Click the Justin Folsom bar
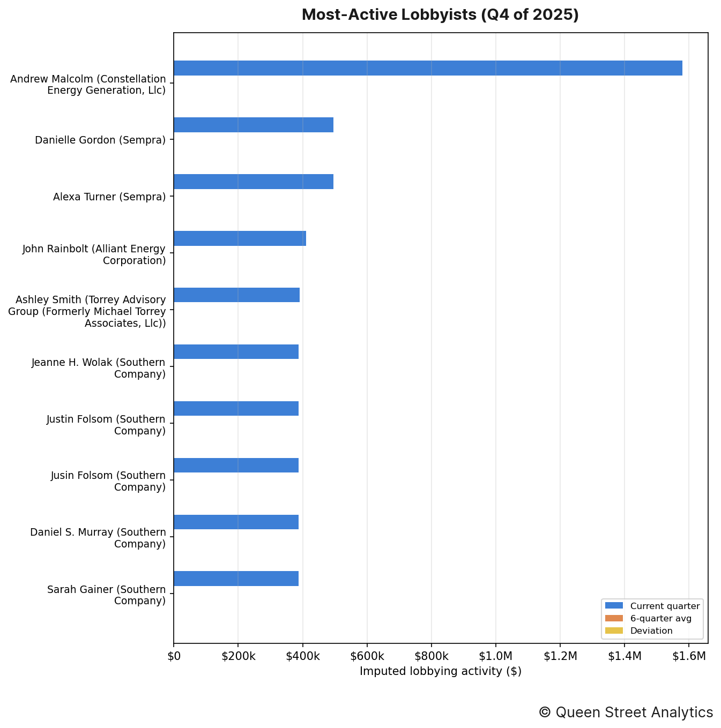Screen dimensions: 721x728 coord(236,409)
